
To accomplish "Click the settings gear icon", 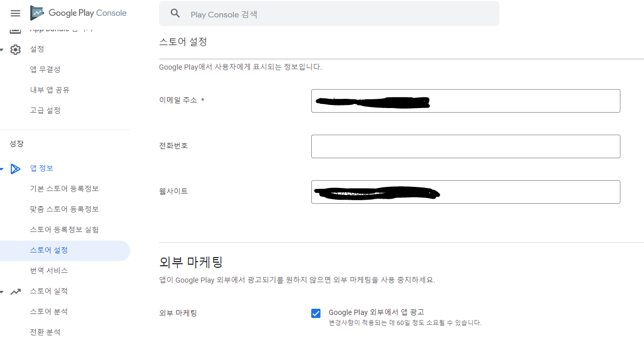I will 15,49.
